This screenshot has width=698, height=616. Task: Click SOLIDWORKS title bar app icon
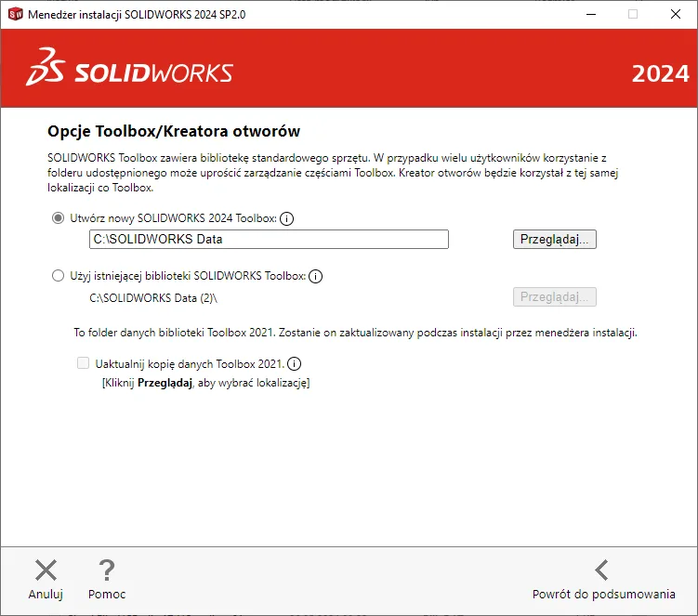[15, 14]
